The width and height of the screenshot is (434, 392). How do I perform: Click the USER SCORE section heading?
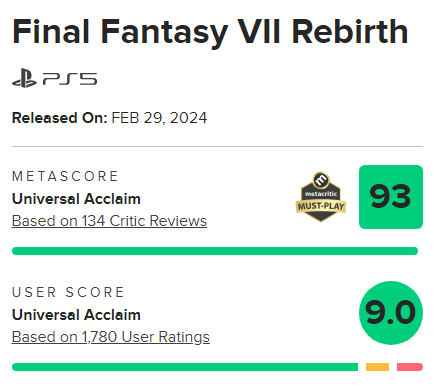(x=68, y=292)
